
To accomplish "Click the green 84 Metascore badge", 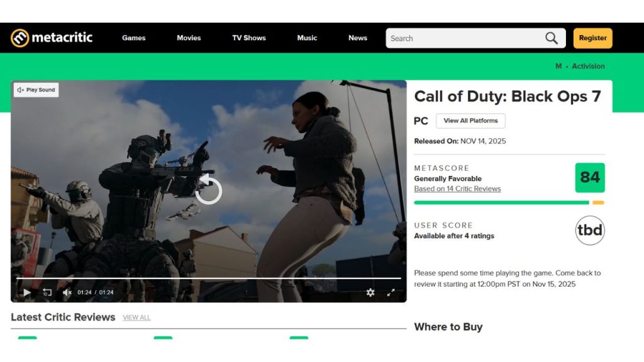I will [589, 178].
